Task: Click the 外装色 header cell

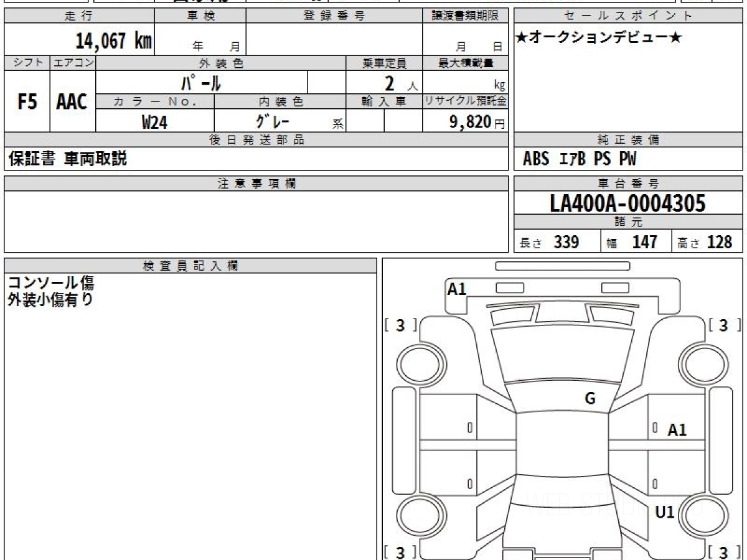Action: click(x=221, y=63)
